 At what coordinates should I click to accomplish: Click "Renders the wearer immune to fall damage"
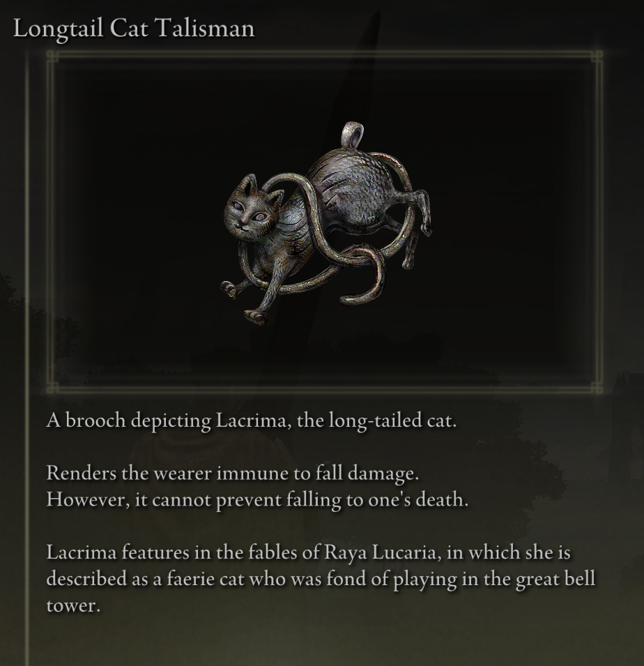click(233, 473)
